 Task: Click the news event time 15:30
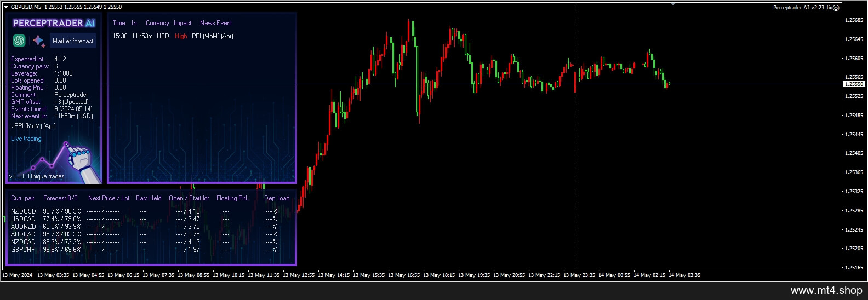point(120,36)
